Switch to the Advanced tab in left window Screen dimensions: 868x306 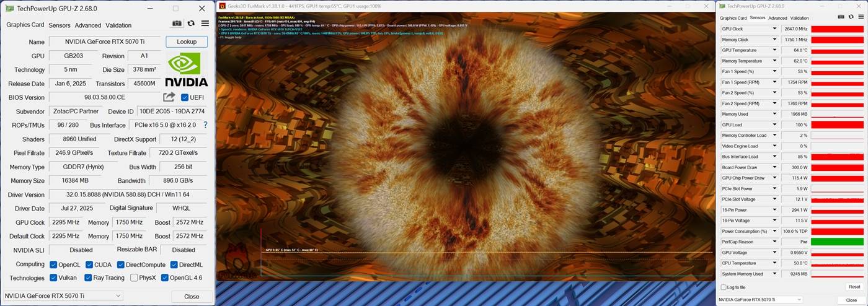87,25
